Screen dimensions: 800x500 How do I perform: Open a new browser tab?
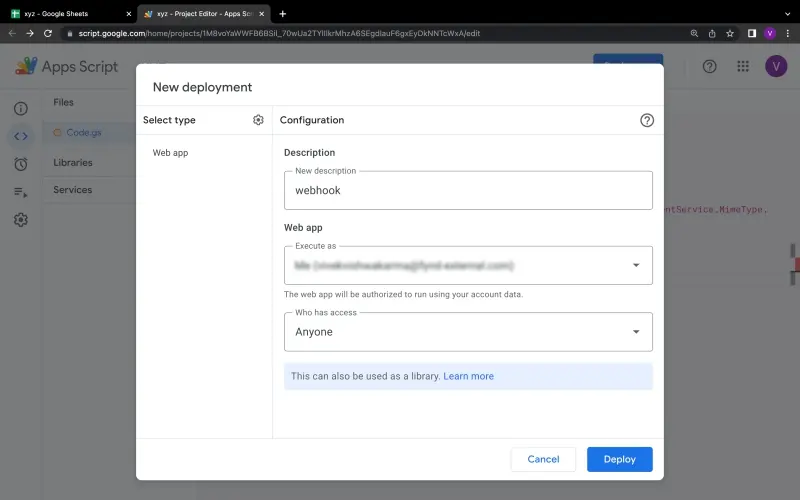point(283,14)
